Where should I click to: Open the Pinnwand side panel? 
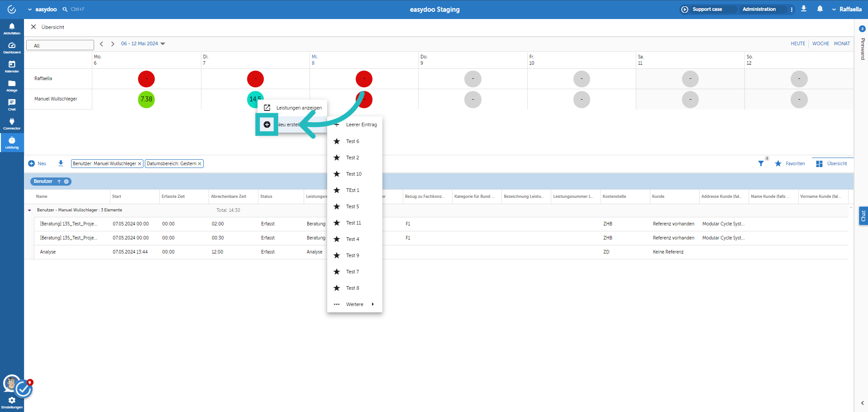click(x=863, y=49)
